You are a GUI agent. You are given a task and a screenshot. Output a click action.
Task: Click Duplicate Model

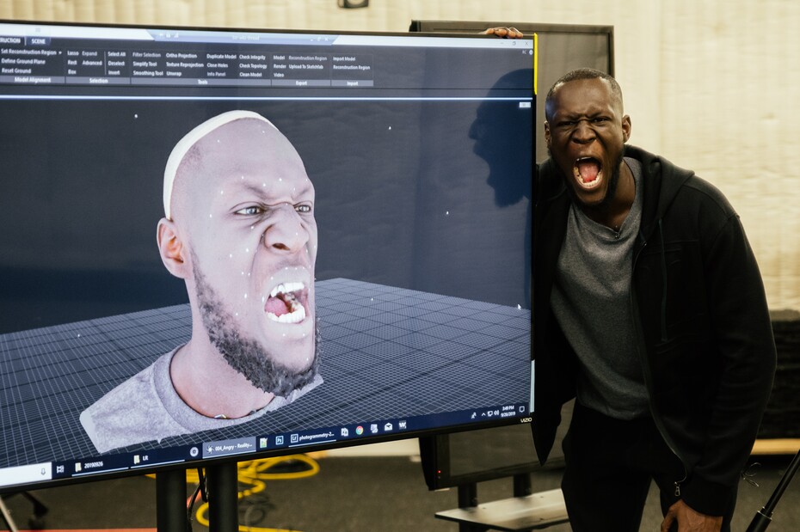pyautogui.click(x=221, y=57)
